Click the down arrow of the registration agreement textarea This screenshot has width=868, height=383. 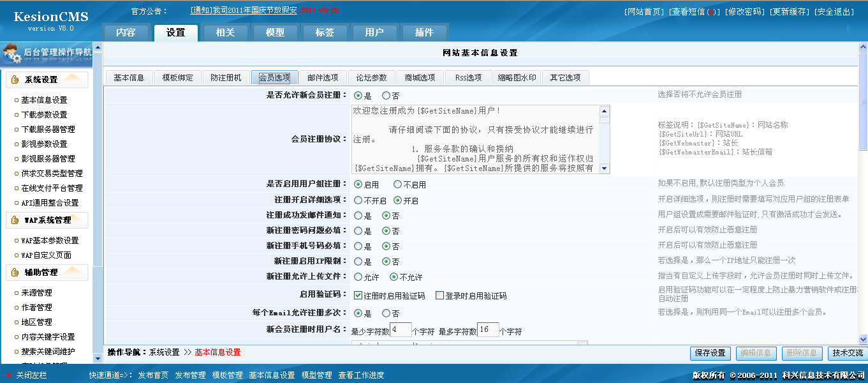coord(604,167)
